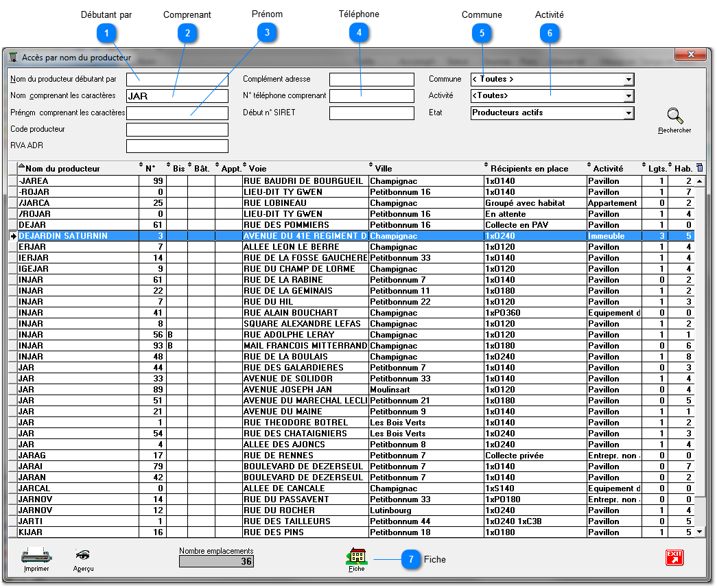Image resolution: width=717 pixels, height=588 pixels.
Task: Click the window title bar app icon
Action: 12,58
